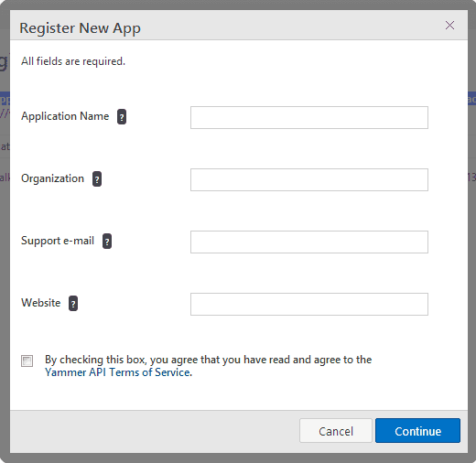Place cursor in the Support e-mail field
This screenshot has height=463, width=476.
coord(309,242)
